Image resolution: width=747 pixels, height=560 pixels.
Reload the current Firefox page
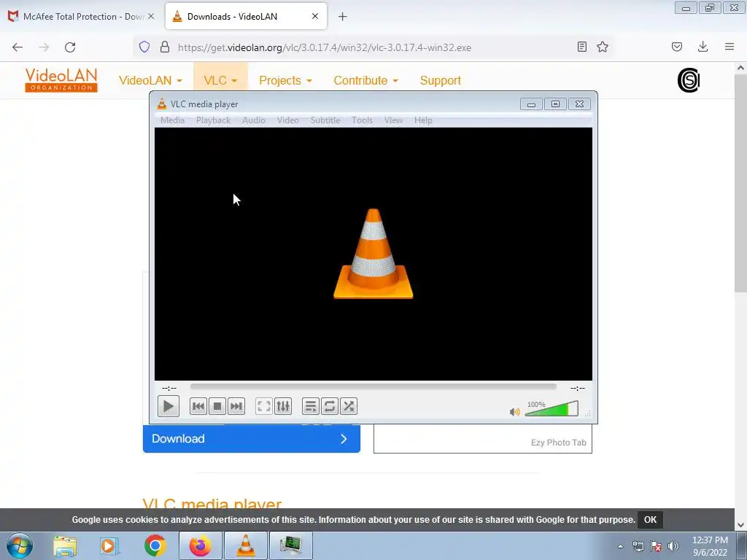(x=70, y=47)
